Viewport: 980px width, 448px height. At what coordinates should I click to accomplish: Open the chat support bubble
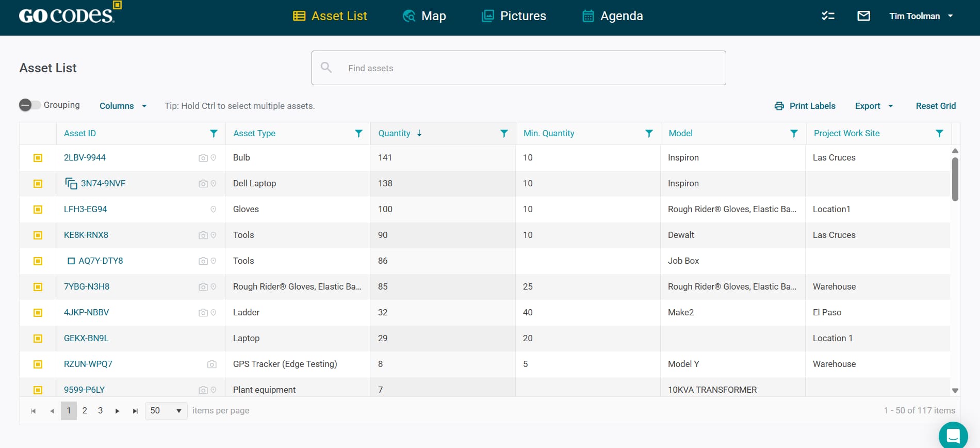[x=953, y=435]
